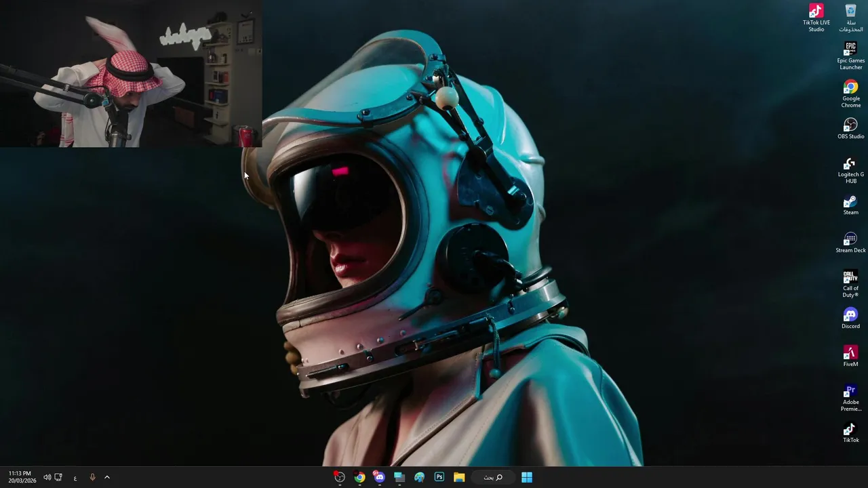Select the Call of Duty desktop shortcut
Viewport: 868px width, 488px height.
[x=850, y=283]
